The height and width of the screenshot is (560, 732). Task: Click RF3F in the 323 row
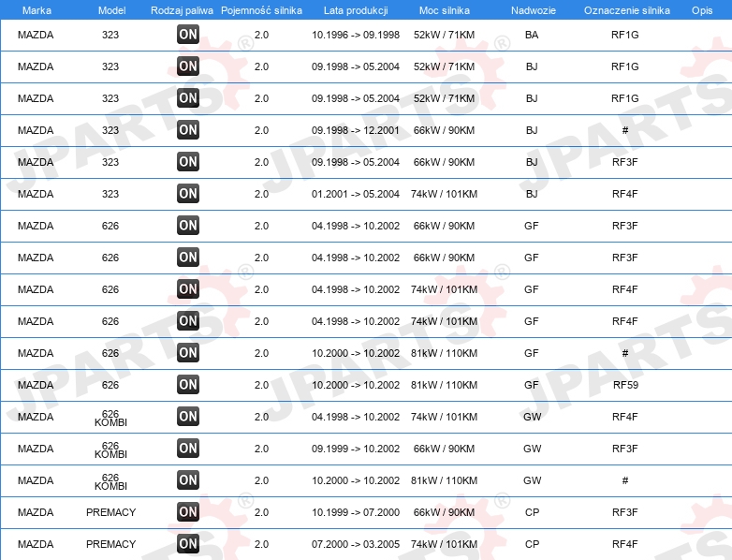click(625, 162)
